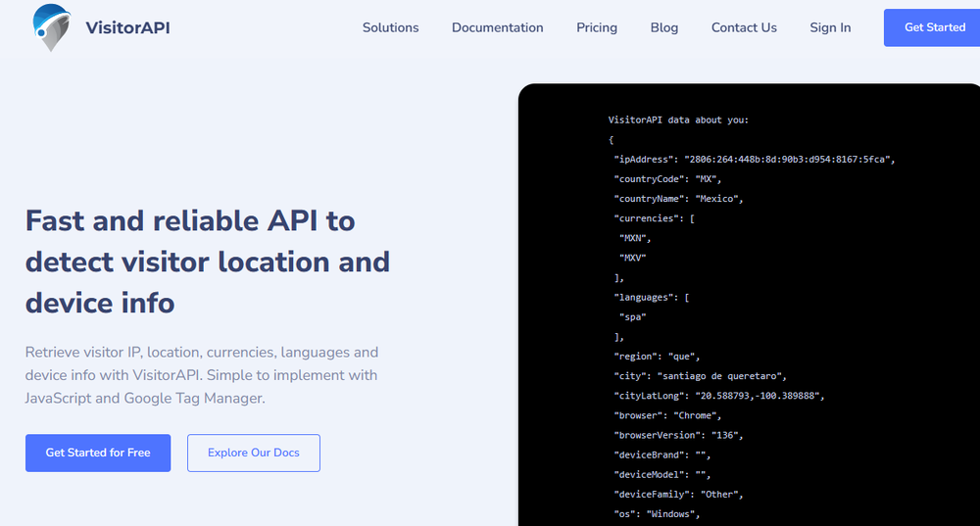Click the "spa" language value

(632, 317)
